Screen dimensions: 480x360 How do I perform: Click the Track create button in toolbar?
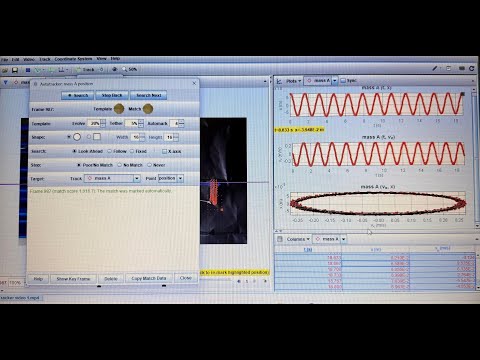(86, 70)
